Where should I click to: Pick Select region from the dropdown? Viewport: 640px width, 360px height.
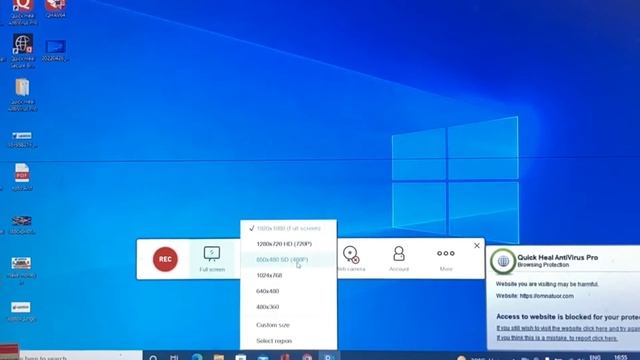pyautogui.click(x=289, y=340)
